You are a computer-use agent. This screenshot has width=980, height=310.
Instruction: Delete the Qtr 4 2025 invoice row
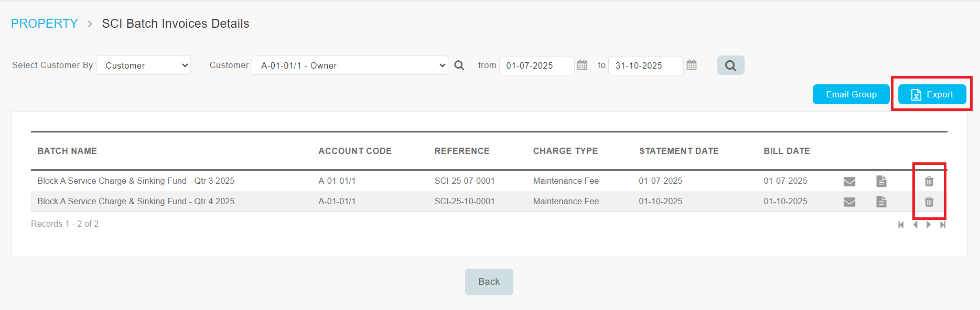[x=929, y=202]
